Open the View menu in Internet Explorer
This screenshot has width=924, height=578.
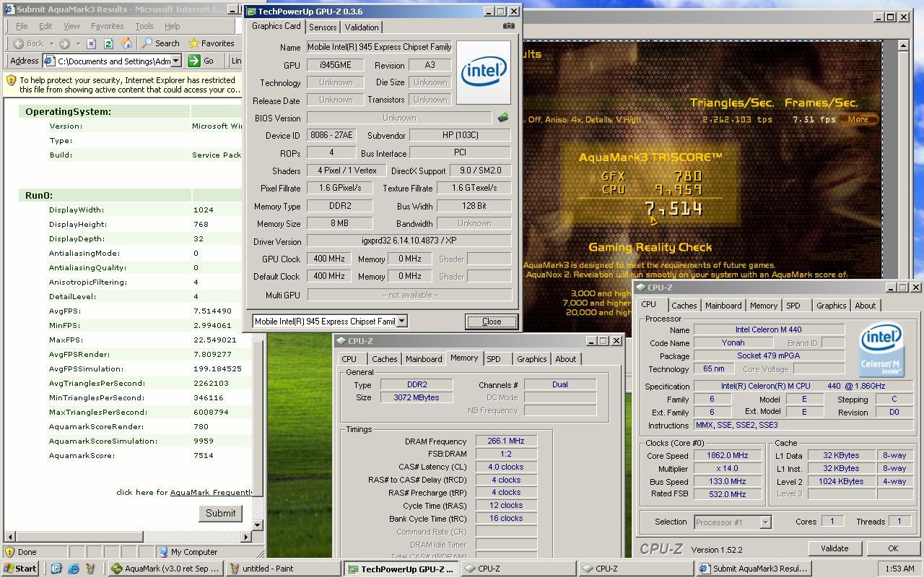coord(71,26)
